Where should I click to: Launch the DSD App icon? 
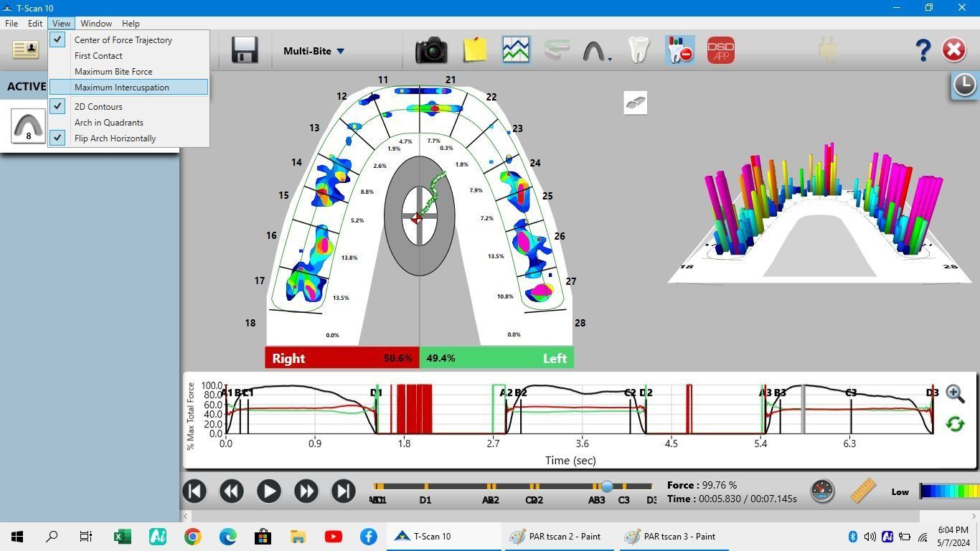click(x=721, y=50)
